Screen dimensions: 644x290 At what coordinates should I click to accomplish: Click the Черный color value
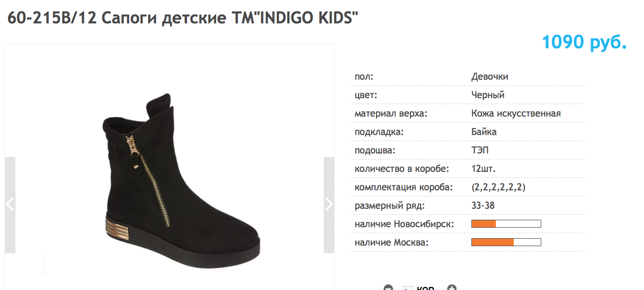click(x=487, y=95)
